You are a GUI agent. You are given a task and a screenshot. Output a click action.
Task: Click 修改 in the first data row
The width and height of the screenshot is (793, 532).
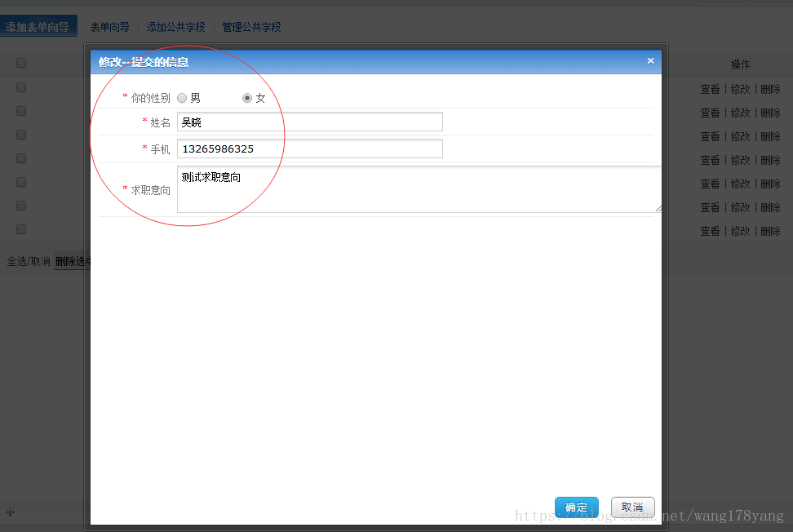click(x=741, y=89)
